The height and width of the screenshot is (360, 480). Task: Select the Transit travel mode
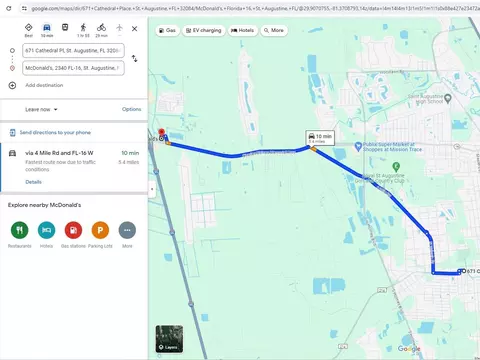[x=65, y=28]
